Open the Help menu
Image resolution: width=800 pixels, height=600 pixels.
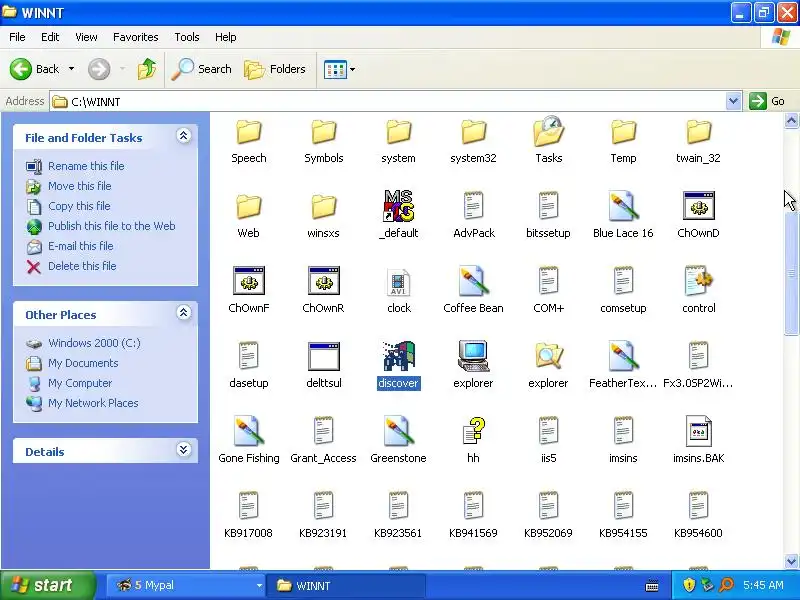226,37
